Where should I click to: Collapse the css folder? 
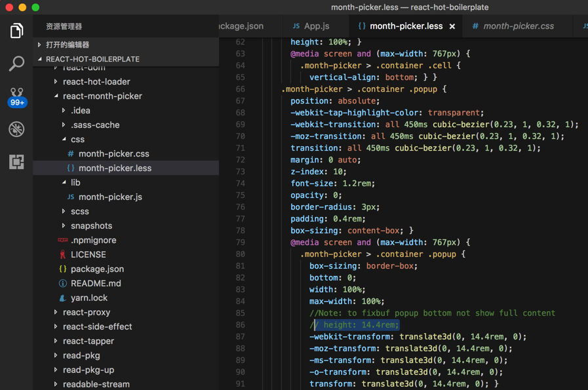(x=77, y=140)
